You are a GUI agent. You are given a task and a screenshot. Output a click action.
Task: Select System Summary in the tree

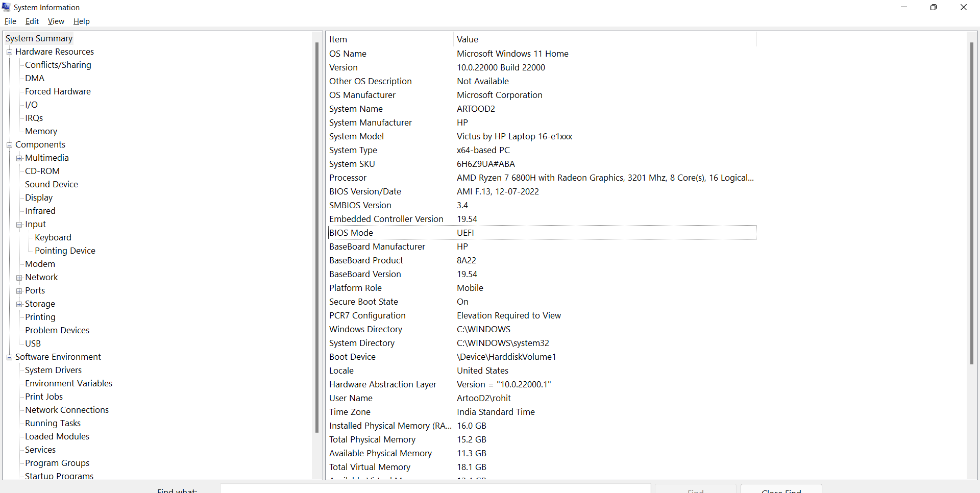pyautogui.click(x=39, y=38)
